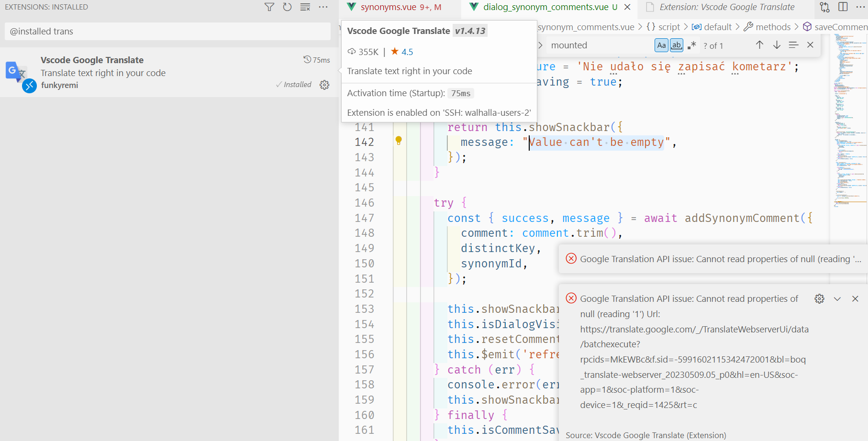This screenshot has height=441, width=868.
Task: Click the quick fix lightbulb on line 142
Action: click(x=399, y=141)
